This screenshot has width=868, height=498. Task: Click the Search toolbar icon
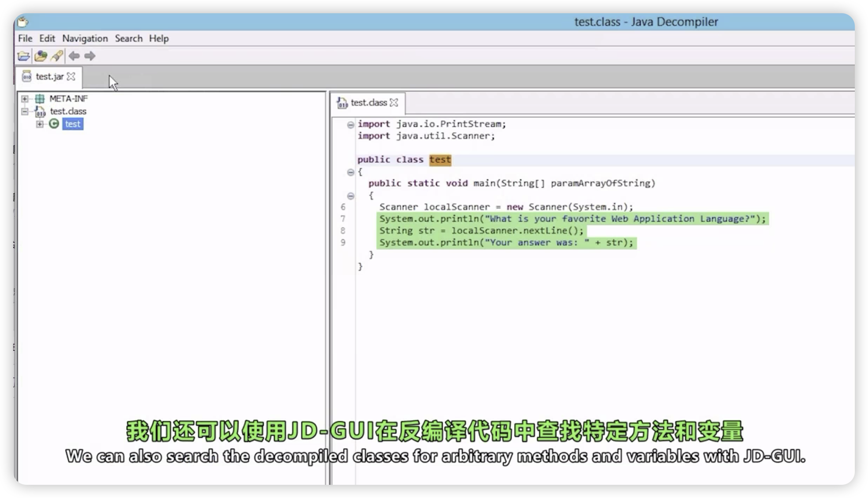point(57,56)
